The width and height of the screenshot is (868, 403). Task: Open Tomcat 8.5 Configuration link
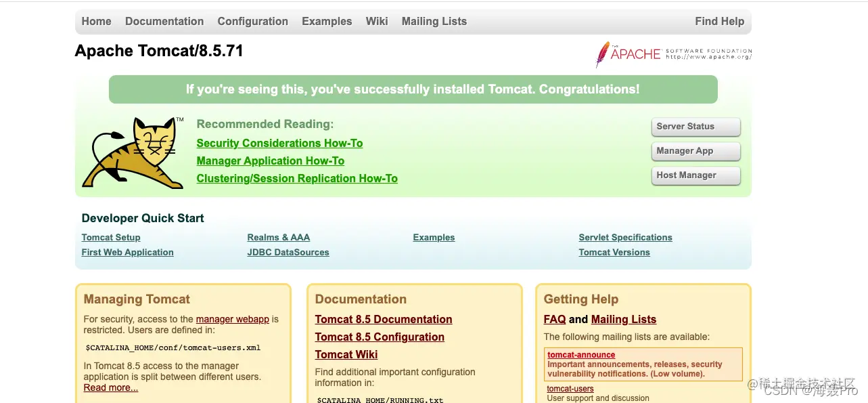[380, 337]
